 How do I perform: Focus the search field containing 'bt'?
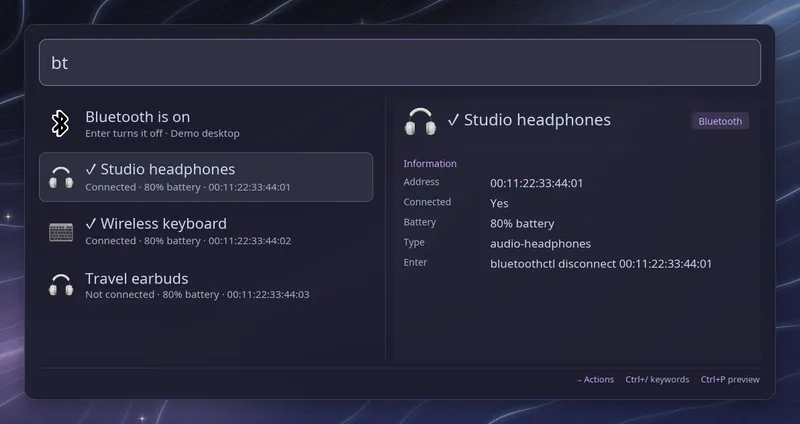(400, 62)
